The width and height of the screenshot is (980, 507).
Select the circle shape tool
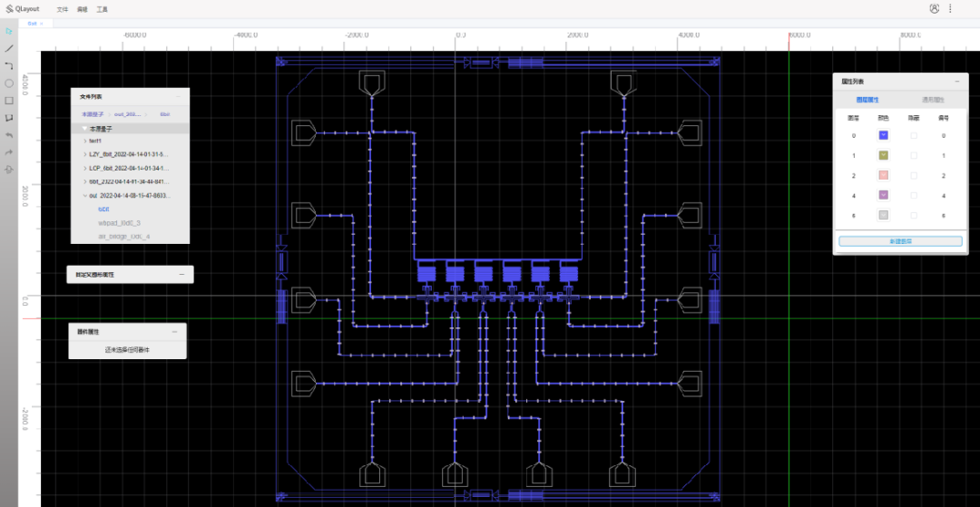tap(9, 83)
